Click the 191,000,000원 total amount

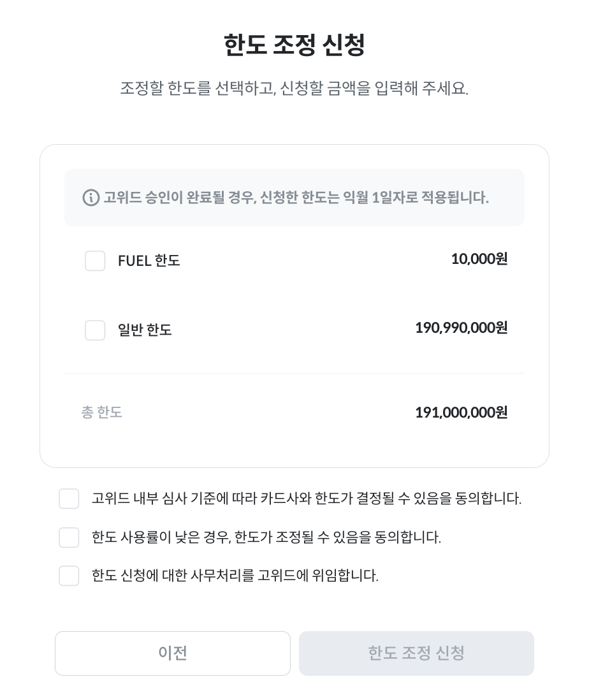tap(461, 412)
